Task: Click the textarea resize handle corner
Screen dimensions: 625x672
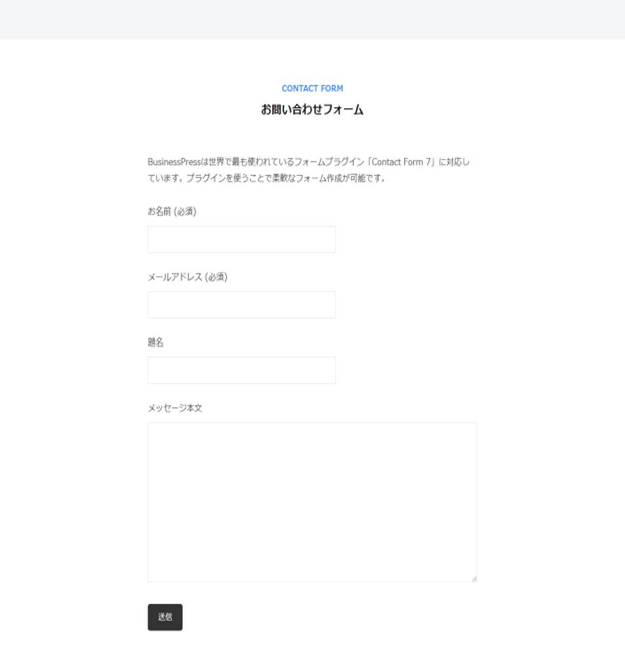Action: pyautogui.click(x=474, y=579)
